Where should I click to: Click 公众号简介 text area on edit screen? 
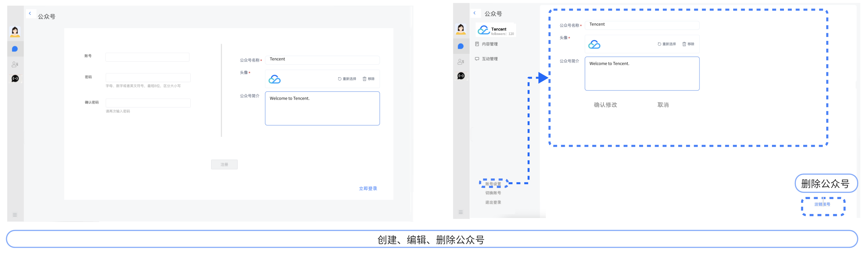pos(642,73)
